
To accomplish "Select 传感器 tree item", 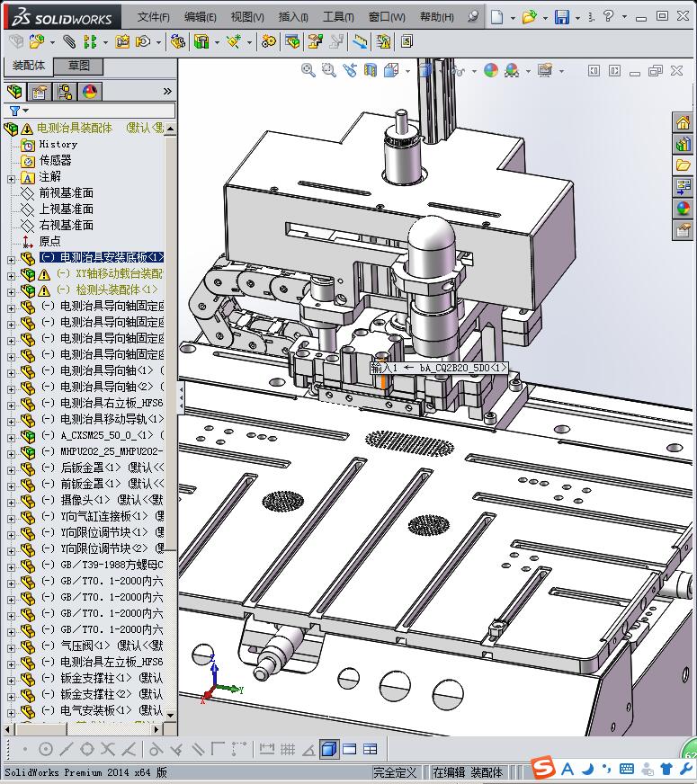I will (55, 161).
